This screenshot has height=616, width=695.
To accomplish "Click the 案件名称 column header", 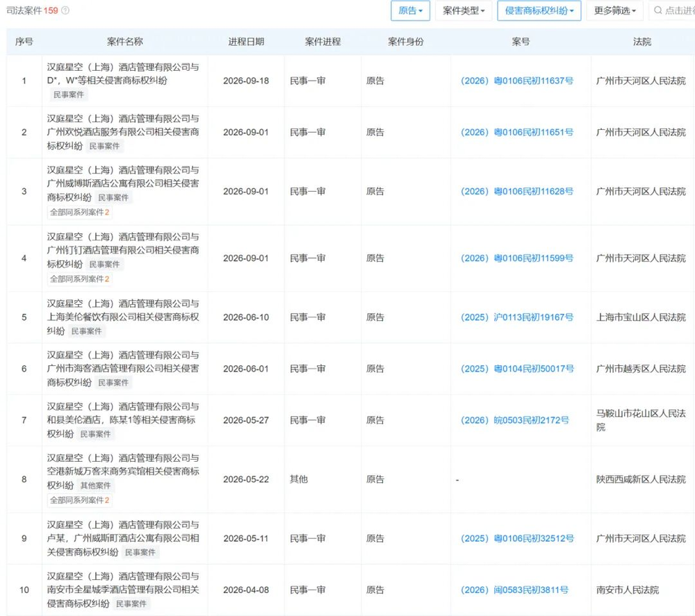I will [x=125, y=42].
